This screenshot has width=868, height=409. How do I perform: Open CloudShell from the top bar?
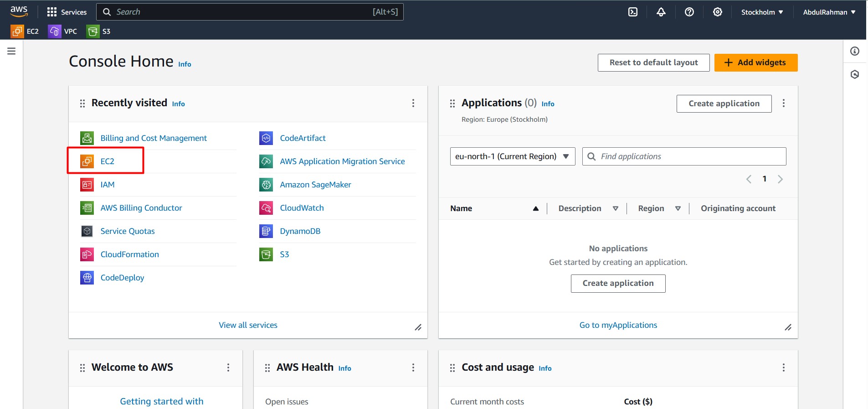click(633, 12)
